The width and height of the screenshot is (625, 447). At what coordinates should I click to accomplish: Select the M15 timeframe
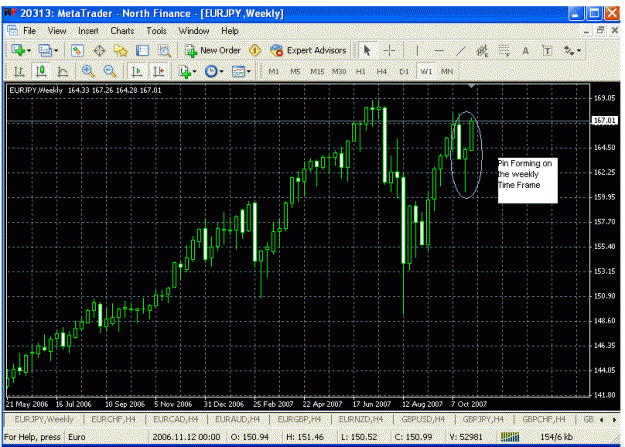317,71
